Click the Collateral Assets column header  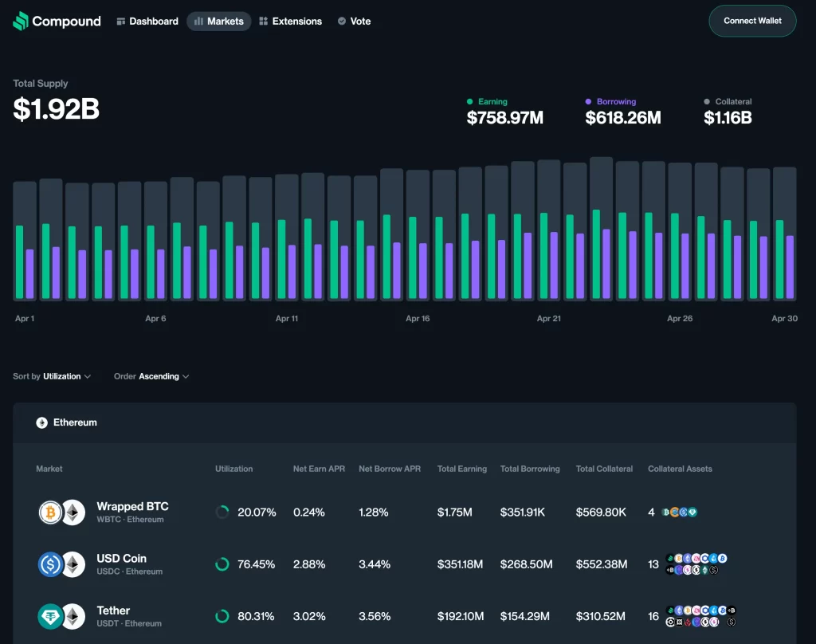(x=680, y=469)
